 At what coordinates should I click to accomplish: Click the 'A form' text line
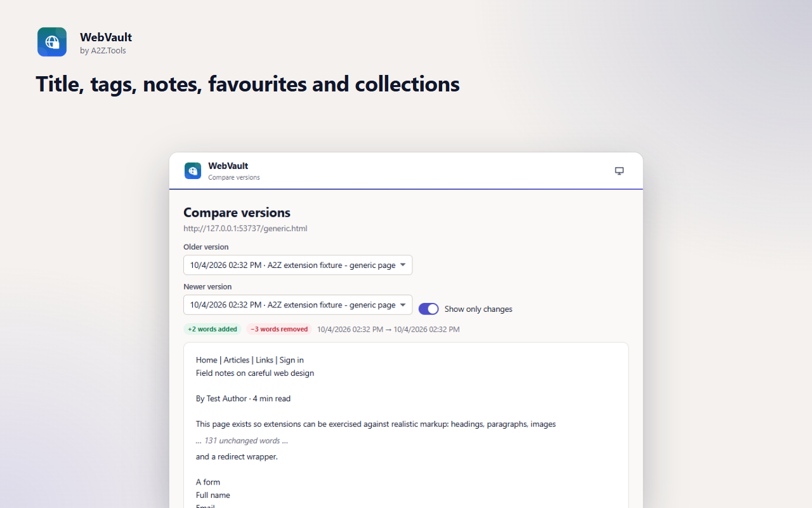pyautogui.click(x=208, y=482)
